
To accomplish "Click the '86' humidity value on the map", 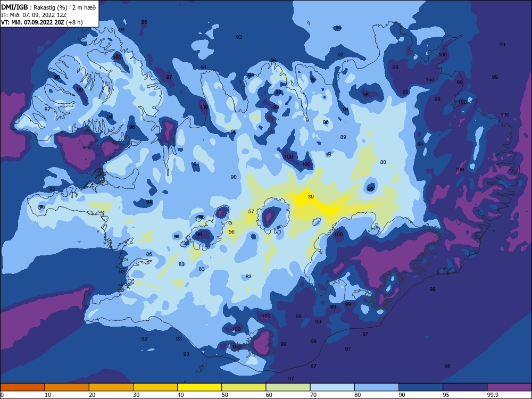I will coord(149,254).
